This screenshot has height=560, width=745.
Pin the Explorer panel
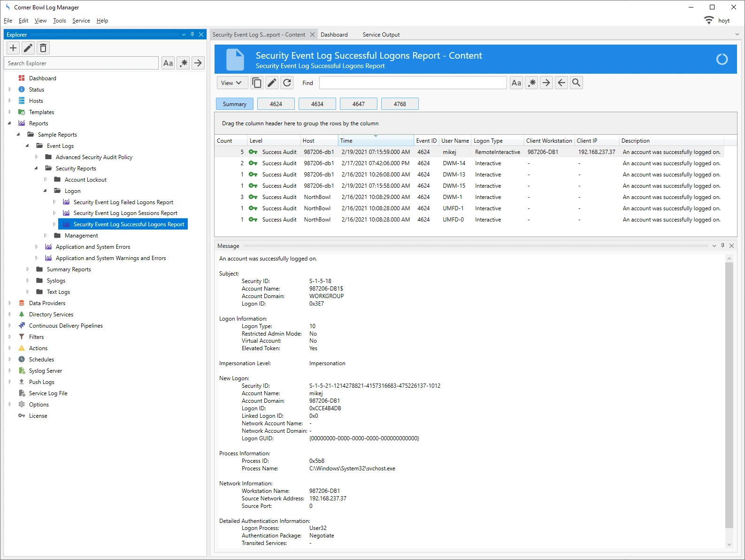click(192, 34)
